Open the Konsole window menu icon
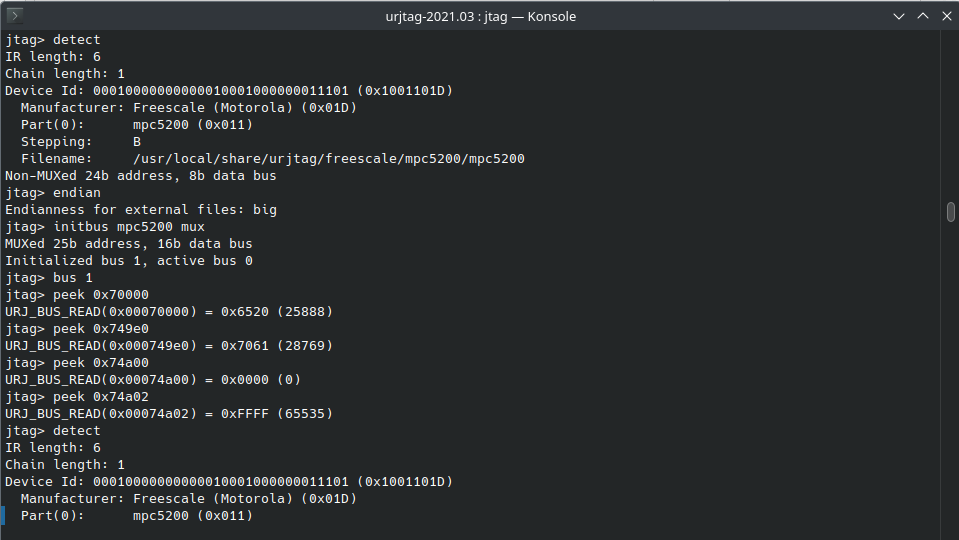The width and height of the screenshot is (959, 540). coord(15,16)
